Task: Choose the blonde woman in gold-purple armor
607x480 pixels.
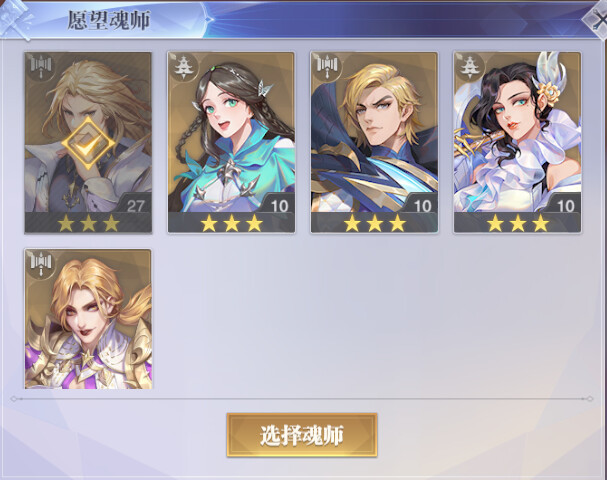Action: coord(88,319)
